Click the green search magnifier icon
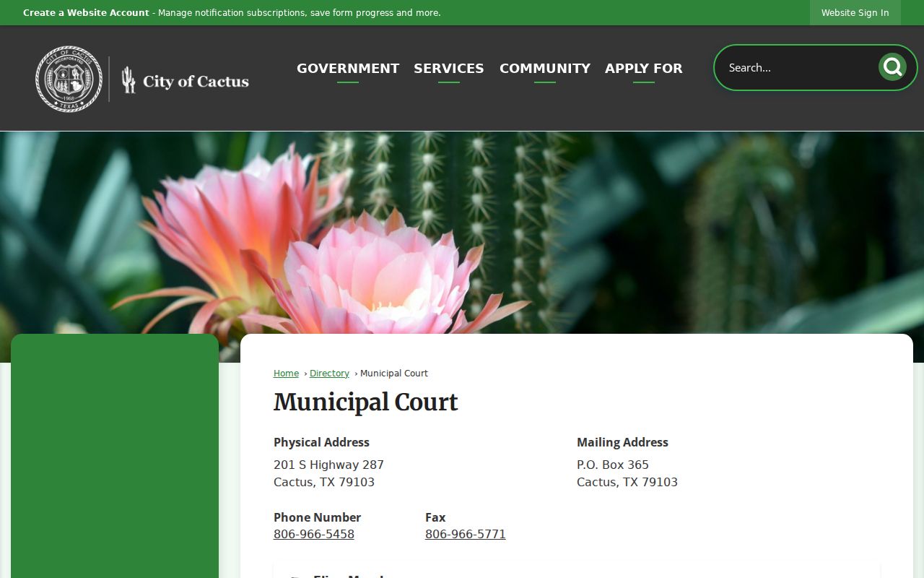The height and width of the screenshot is (578, 924). [x=892, y=67]
